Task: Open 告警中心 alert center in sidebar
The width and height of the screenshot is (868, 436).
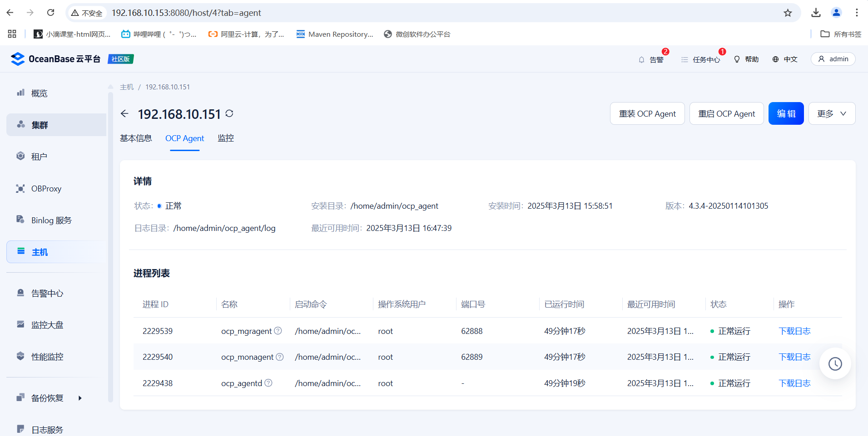Action: 56,293
